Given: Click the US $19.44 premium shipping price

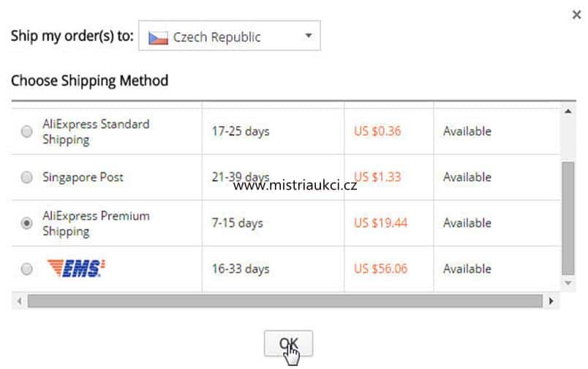Looking at the screenshot, I should (x=380, y=223).
